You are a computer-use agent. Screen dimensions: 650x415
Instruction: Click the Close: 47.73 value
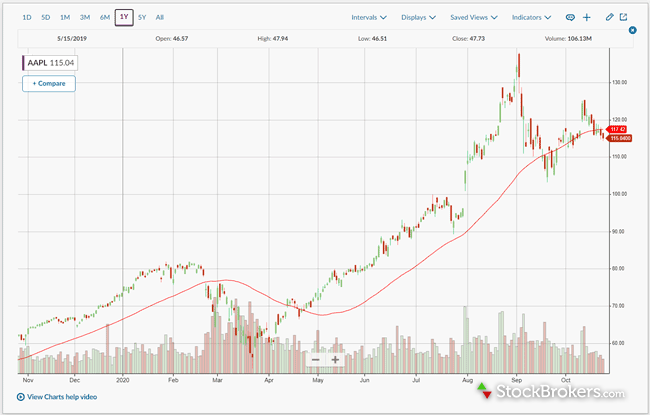468,39
